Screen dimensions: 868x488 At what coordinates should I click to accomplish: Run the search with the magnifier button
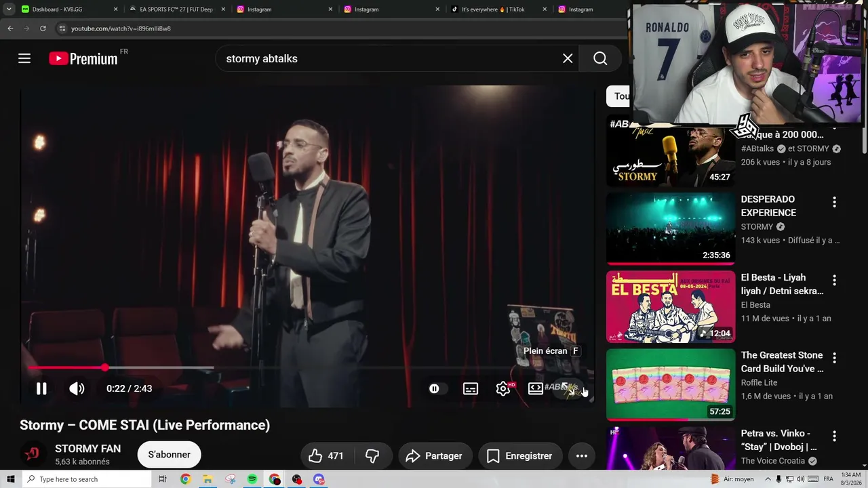coord(600,58)
